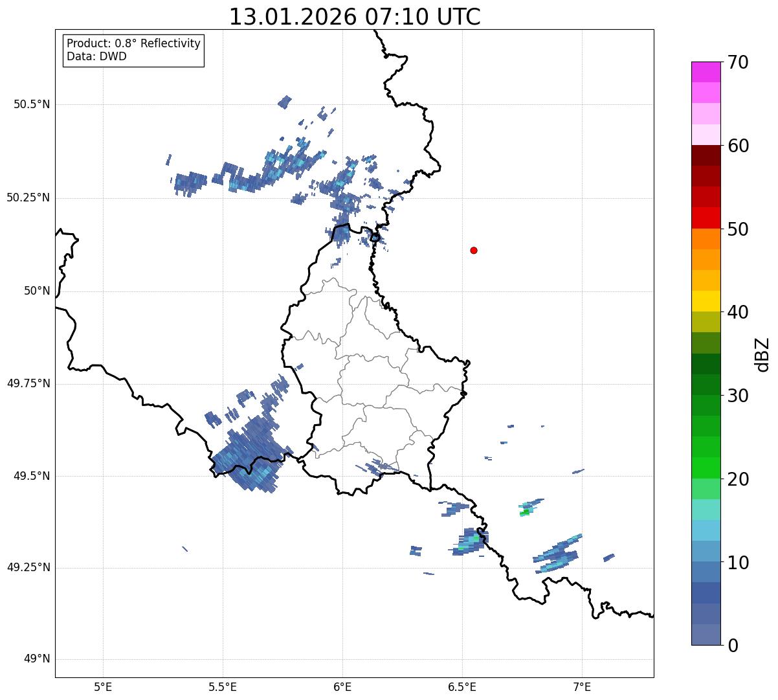Click the colorbar tick value 40
778x700 pixels.
click(x=738, y=312)
